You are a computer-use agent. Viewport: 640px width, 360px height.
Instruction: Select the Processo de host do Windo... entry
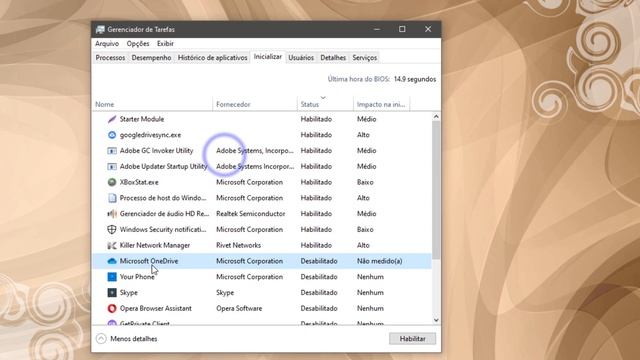pos(163,198)
